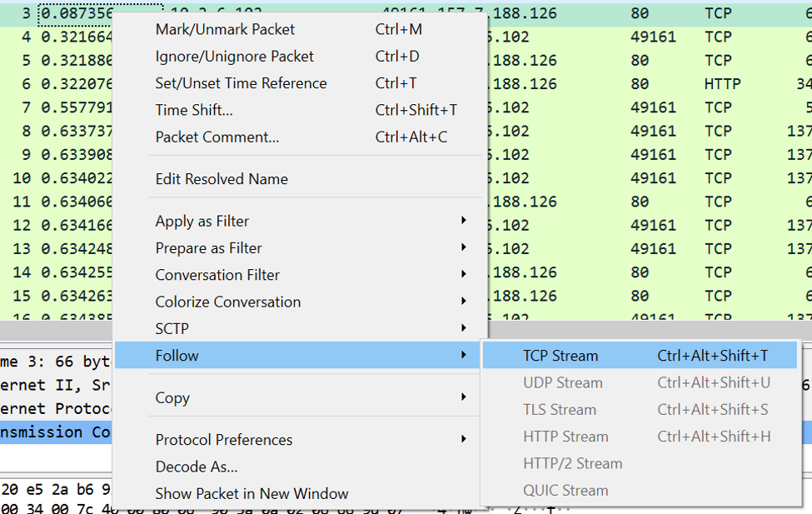The height and width of the screenshot is (514, 812).
Task: Click Edit Resolved Name
Action: click(x=222, y=179)
